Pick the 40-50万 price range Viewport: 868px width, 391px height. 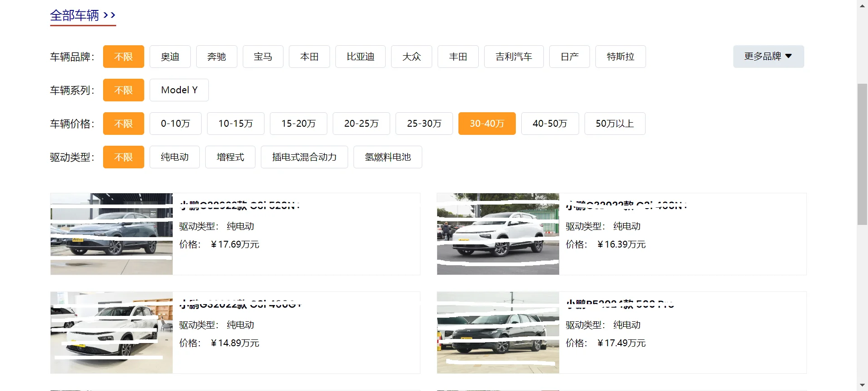click(550, 124)
